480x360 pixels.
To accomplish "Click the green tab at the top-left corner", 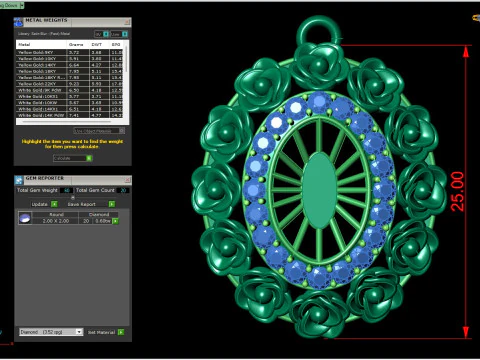I will point(12,5).
